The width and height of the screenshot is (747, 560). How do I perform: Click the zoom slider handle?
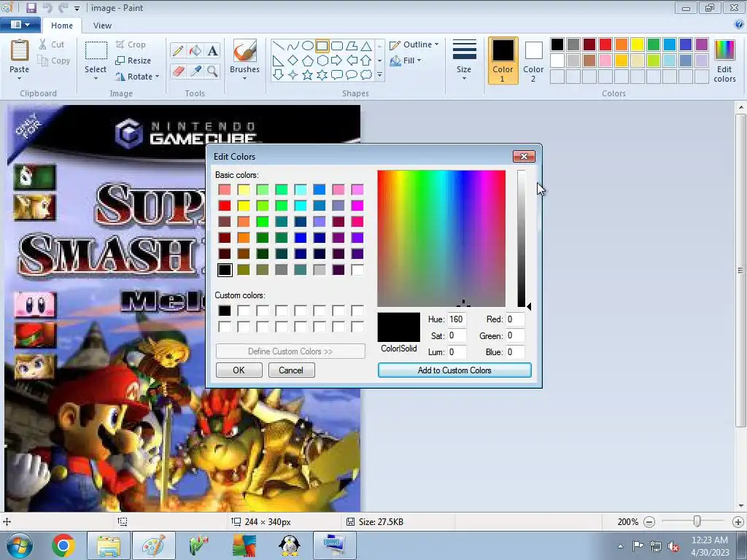click(x=697, y=521)
